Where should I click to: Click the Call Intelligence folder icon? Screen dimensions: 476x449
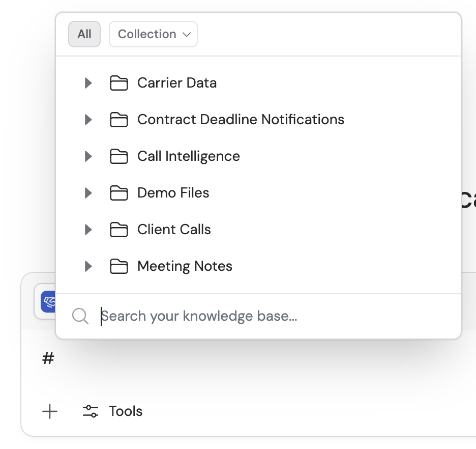pyautogui.click(x=119, y=156)
